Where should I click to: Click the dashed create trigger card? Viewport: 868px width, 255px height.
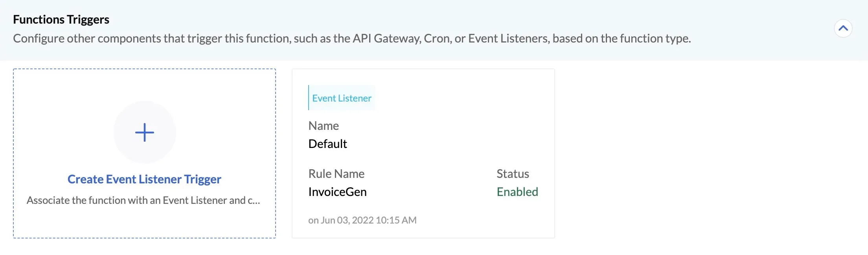coord(144,153)
